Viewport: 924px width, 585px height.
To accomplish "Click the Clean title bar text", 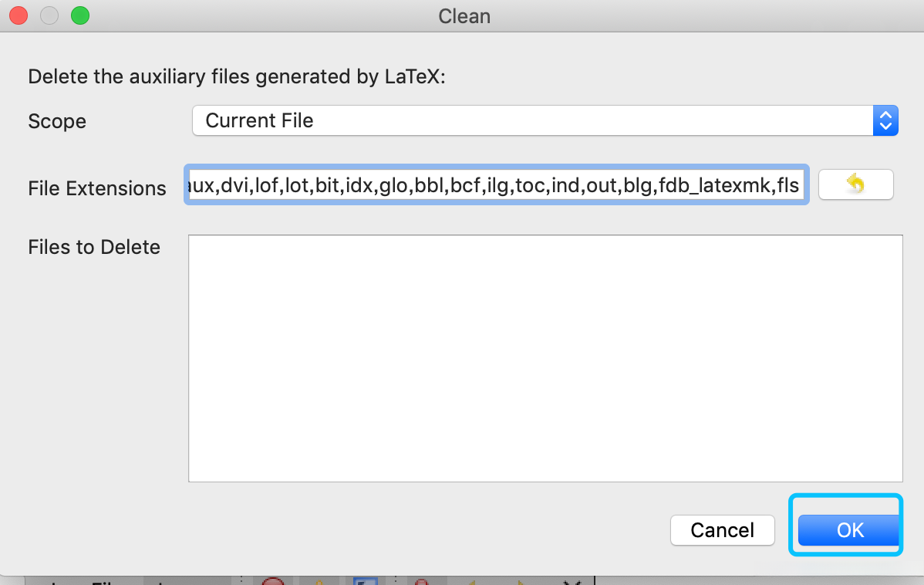I will pyautogui.click(x=464, y=16).
